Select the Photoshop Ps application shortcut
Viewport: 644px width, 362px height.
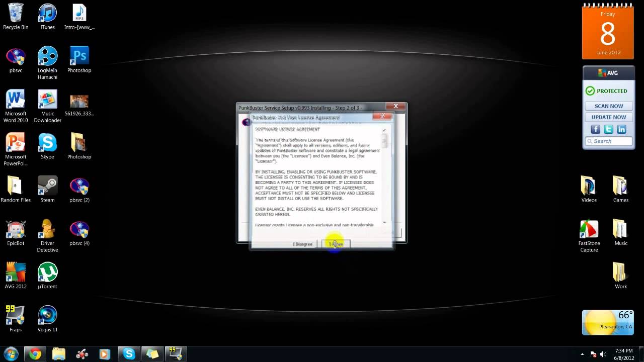point(79,60)
